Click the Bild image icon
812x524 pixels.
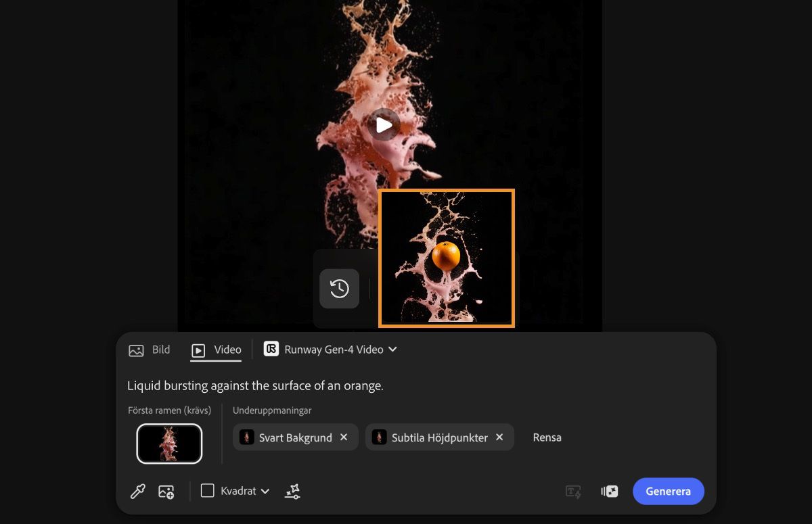[136, 350]
